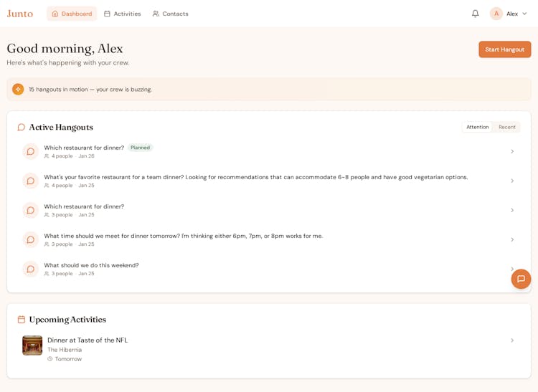Click the sparkle icon in the hangouts banner
The width and height of the screenshot is (538, 392).
[x=18, y=90]
